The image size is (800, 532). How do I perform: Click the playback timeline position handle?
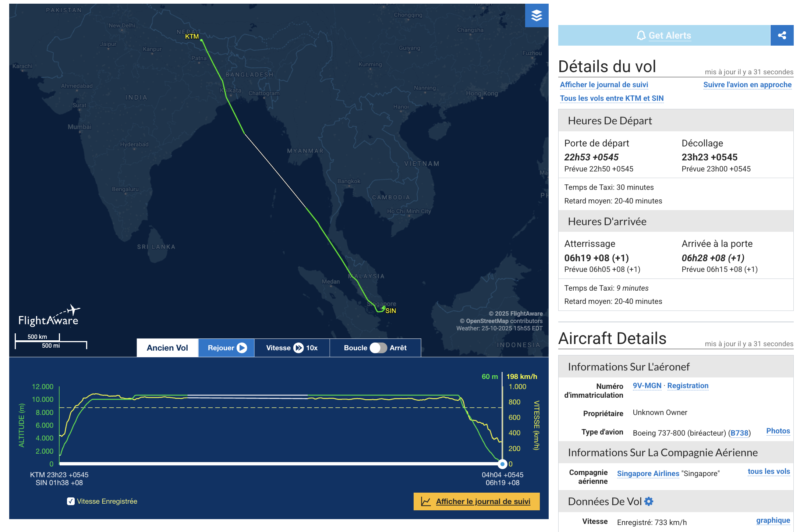[502, 464]
